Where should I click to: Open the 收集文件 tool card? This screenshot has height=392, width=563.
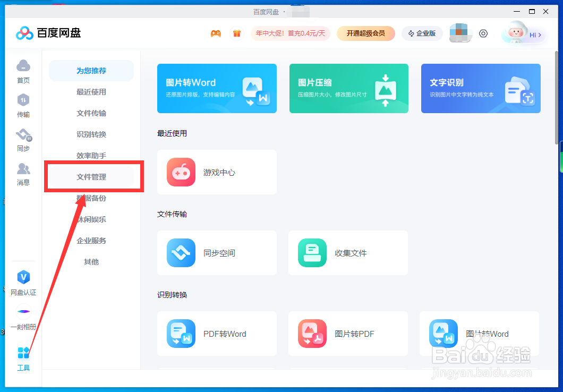[348, 253]
